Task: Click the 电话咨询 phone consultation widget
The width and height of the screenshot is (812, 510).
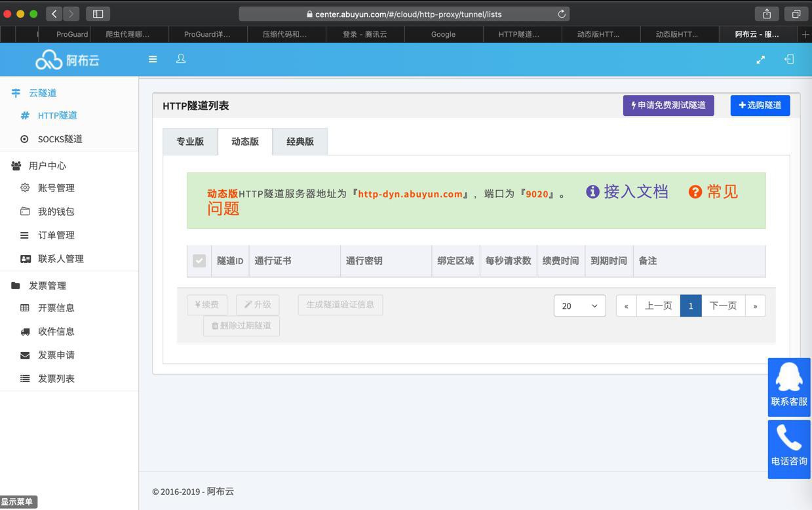Action: pos(789,449)
